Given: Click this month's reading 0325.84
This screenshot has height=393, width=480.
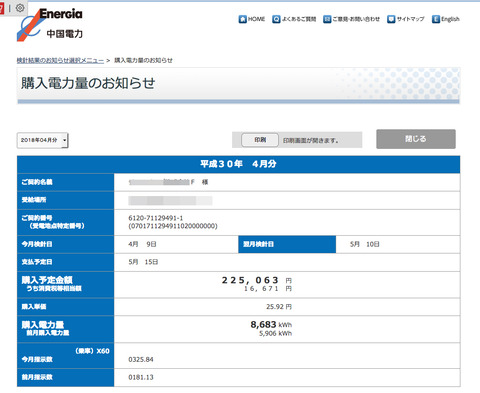Looking at the screenshot, I should (x=141, y=360).
